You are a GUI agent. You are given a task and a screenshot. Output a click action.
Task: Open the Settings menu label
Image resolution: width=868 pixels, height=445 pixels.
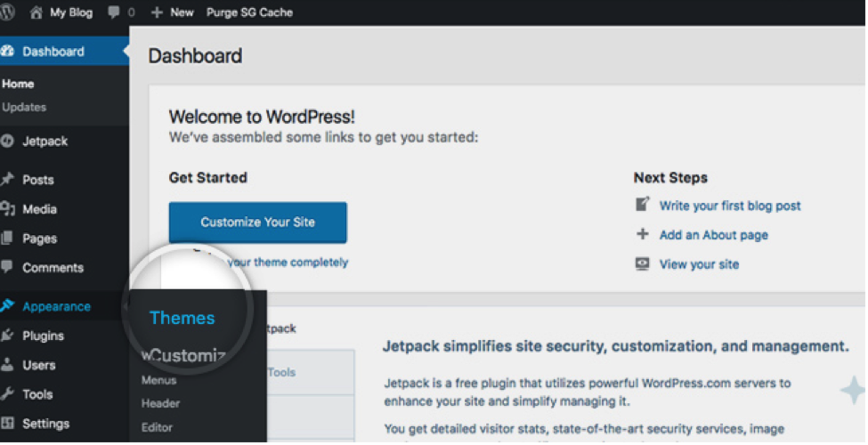[46, 424]
